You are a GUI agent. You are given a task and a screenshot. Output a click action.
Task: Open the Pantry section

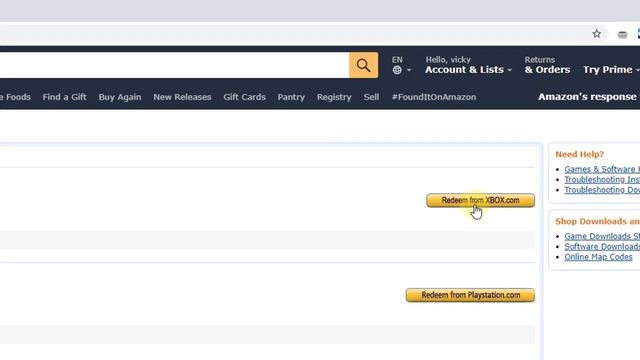tap(291, 97)
